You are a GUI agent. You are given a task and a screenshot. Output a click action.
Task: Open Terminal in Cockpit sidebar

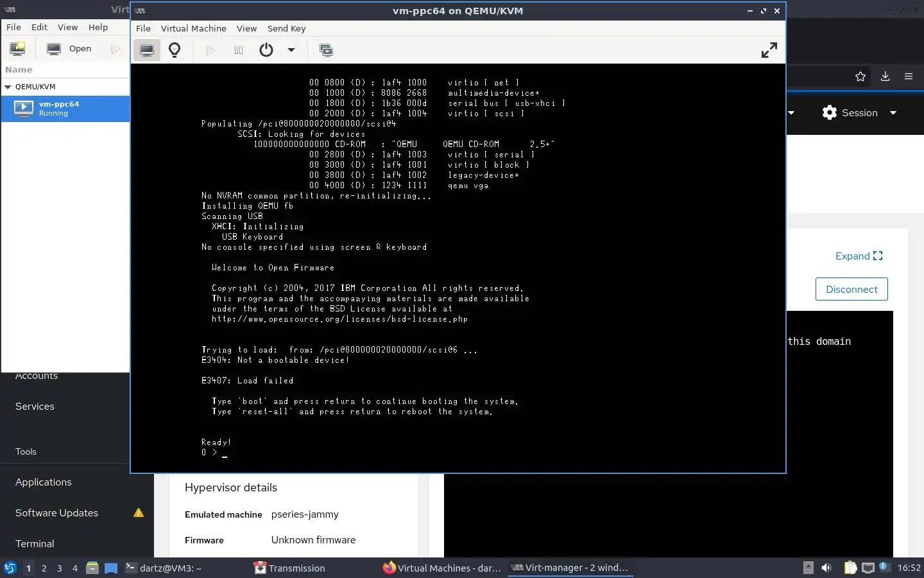35,544
